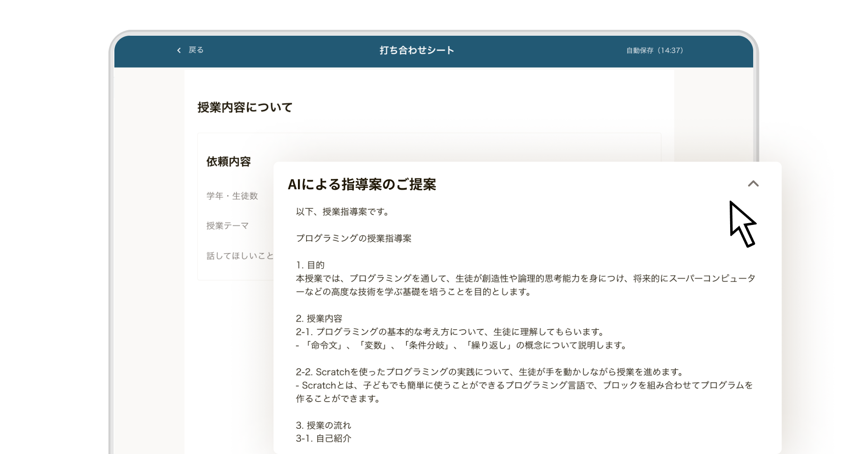Click the line starting with 2-1. プログラミングの基本的な考え方
868x454 pixels.
tap(450, 332)
